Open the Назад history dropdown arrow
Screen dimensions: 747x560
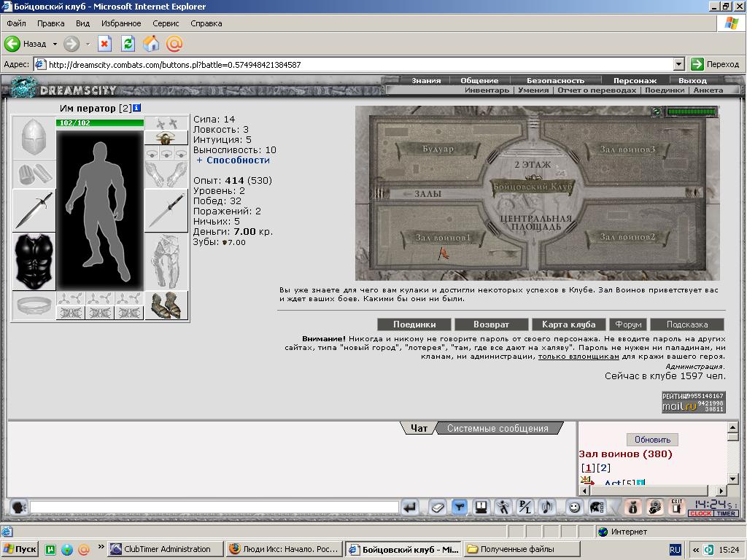pyautogui.click(x=55, y=44)
